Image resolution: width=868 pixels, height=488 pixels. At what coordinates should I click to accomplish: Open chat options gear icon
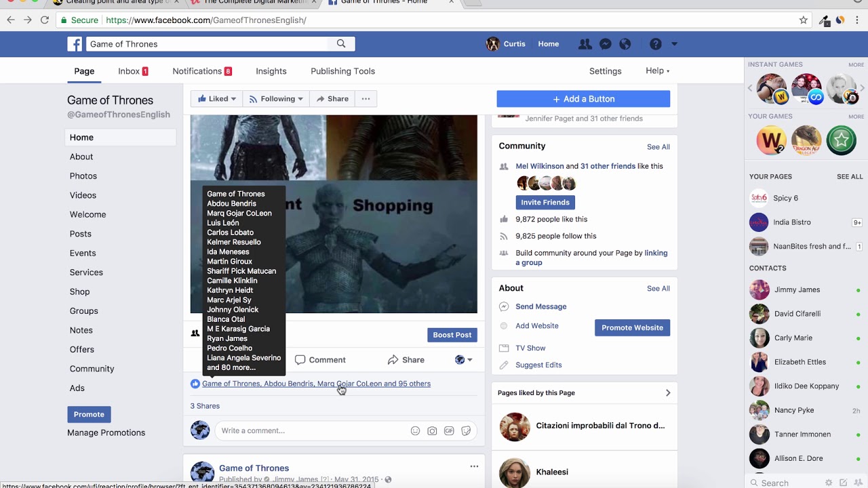point(829,483)
